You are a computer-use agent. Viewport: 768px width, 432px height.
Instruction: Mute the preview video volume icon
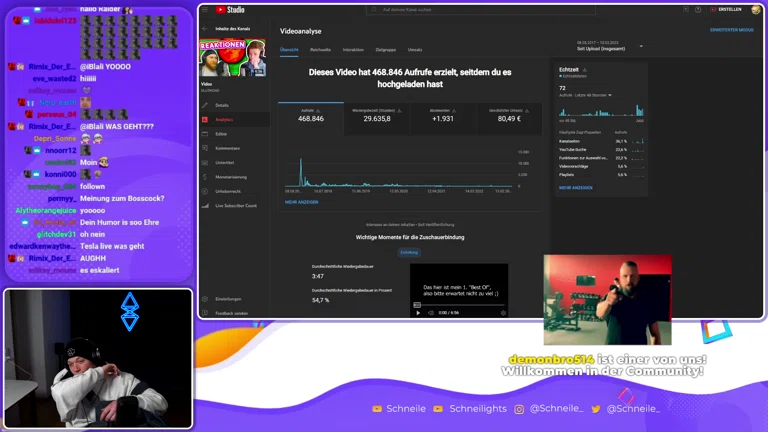[431, 312]
